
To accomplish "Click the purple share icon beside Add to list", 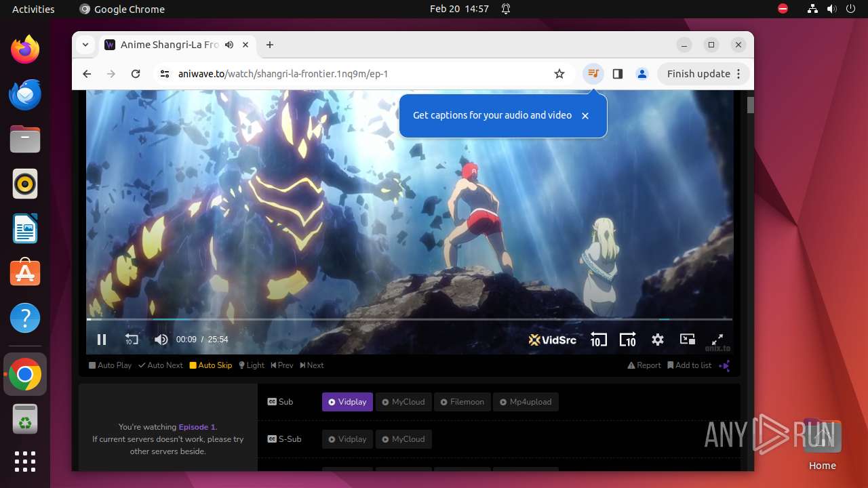I will click(725, 366).
